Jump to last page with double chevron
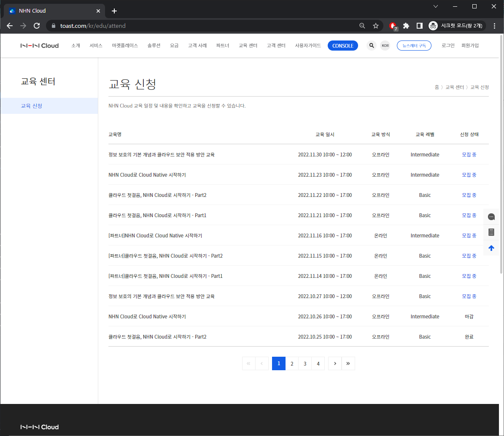 click(x=348, y=363)
